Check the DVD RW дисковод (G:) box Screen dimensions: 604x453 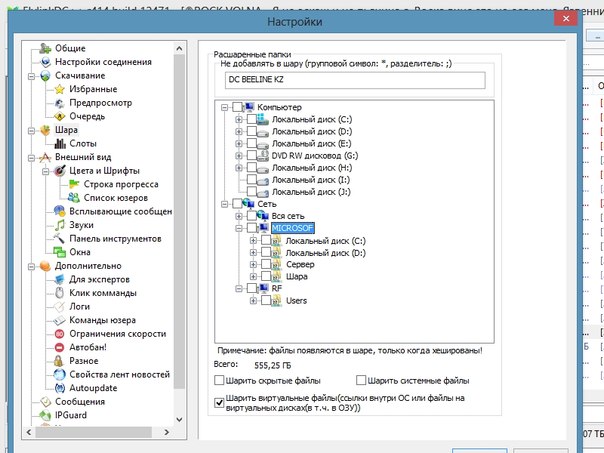[x=251, y=155]
